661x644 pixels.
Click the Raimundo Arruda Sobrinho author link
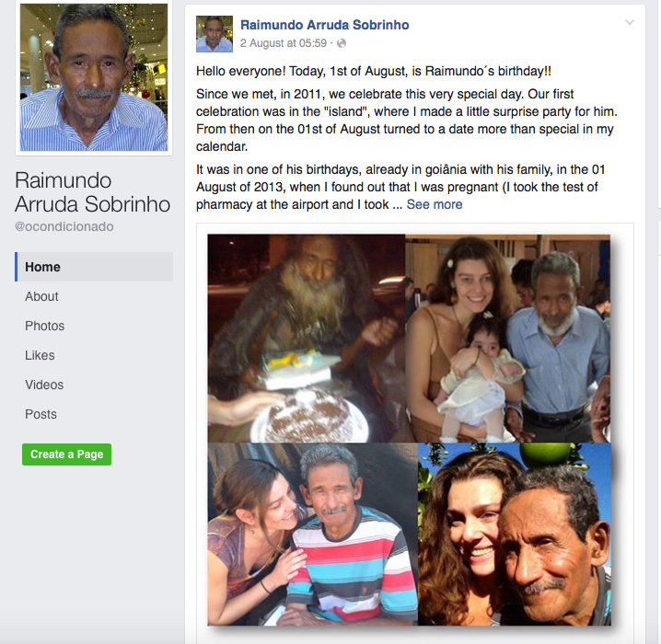point(325,25)
